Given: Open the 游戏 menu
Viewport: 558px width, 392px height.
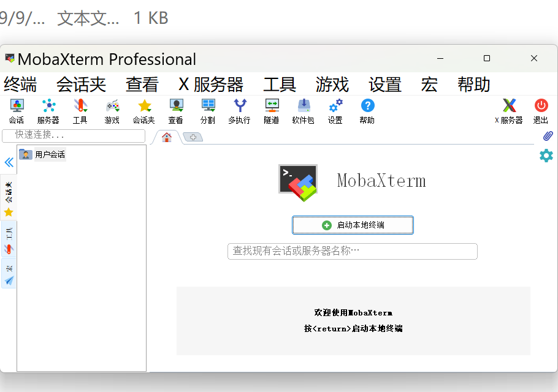Looking at the screenshot, I should click(332, 85).
